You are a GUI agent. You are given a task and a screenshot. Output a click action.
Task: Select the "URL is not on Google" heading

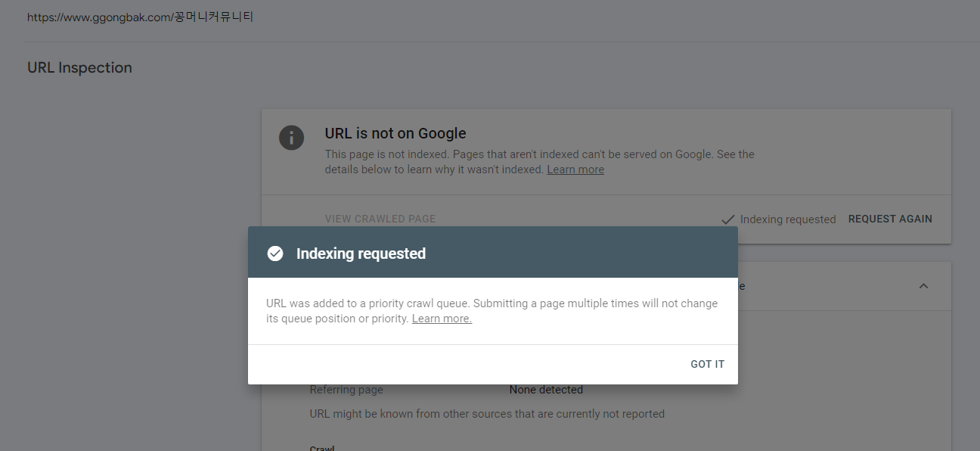click(395, 133)
